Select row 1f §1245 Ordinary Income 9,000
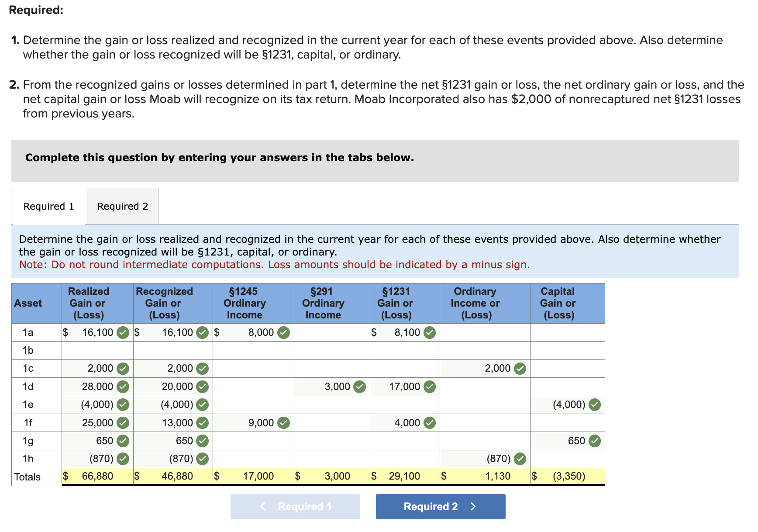This screenshot has width=758, height=532. pos(253,423)
